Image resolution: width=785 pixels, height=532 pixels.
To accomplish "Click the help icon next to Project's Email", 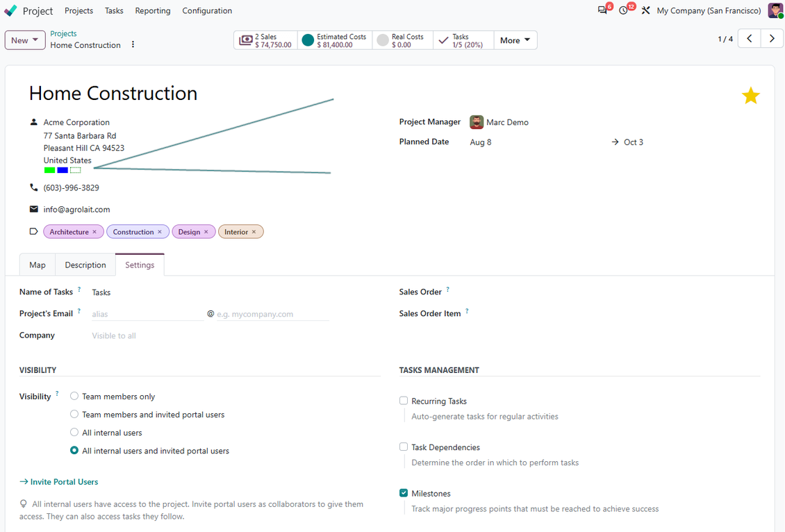I will click(x=79, y=310).
